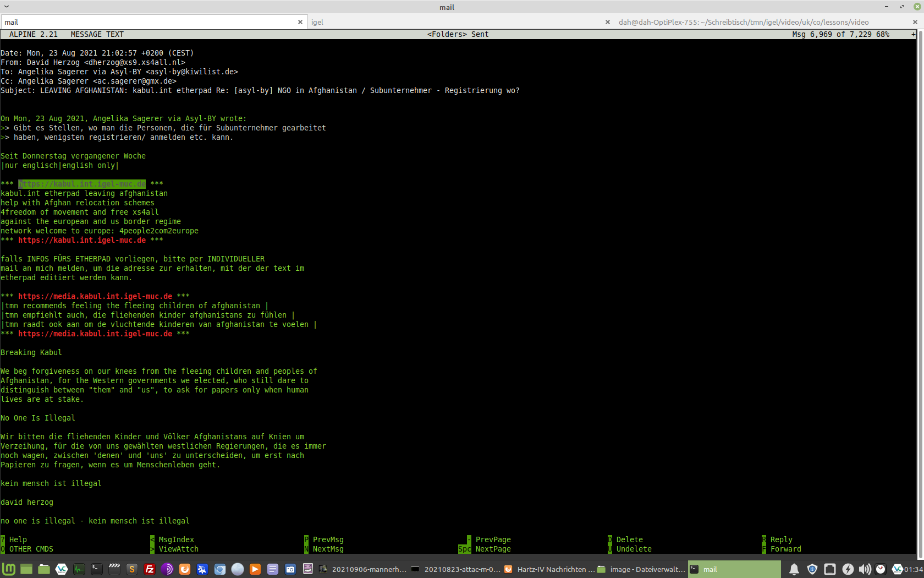The width and height of the screenshot is (924, 578).
Task: Open the system monitor launcher
Action: [x=79, y=569]
